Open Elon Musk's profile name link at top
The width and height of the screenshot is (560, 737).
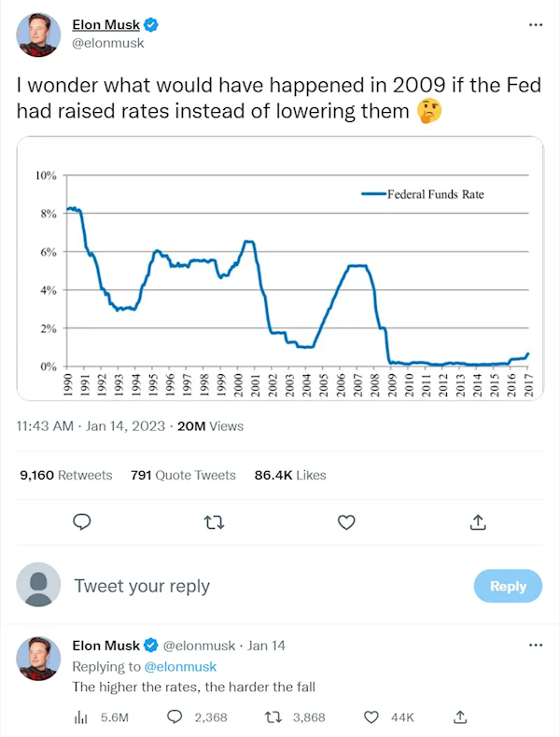click(x=106, y=24)
